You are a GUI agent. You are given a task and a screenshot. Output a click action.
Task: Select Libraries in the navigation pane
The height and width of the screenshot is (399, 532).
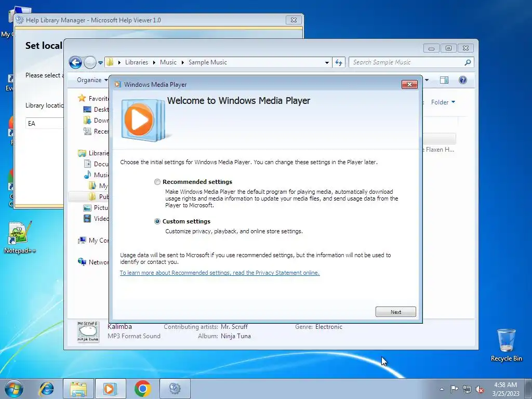94,153
